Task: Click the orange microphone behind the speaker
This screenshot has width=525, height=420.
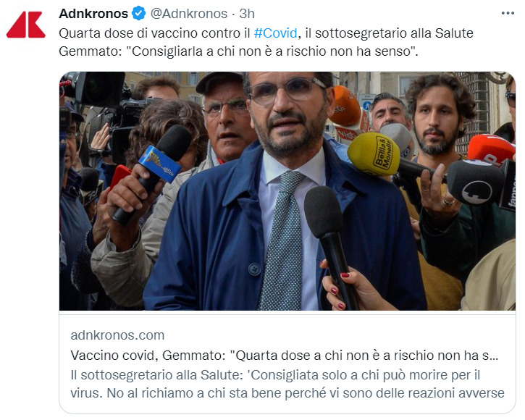Action: pos(346,107)
